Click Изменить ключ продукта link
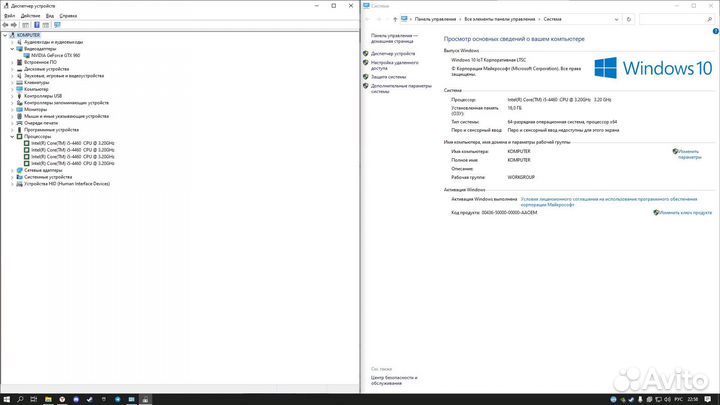Viewport: 720px width, 405px height. [x=685, y=213]
